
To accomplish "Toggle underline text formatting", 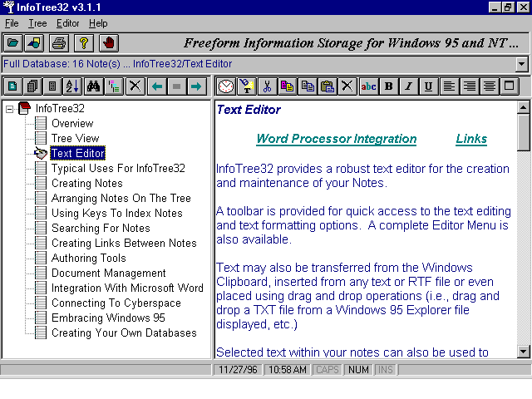I will click(429, 86).
